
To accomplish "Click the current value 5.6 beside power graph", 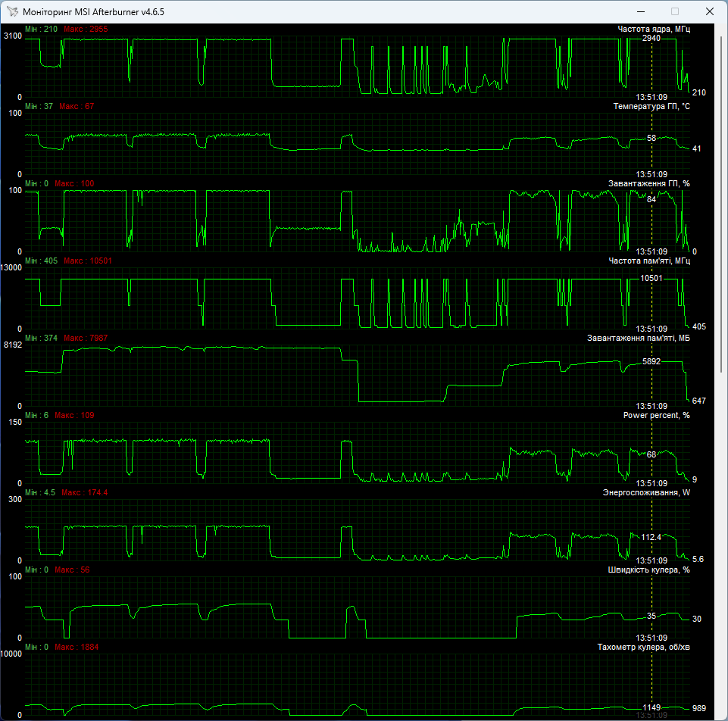I will (698, 559).
